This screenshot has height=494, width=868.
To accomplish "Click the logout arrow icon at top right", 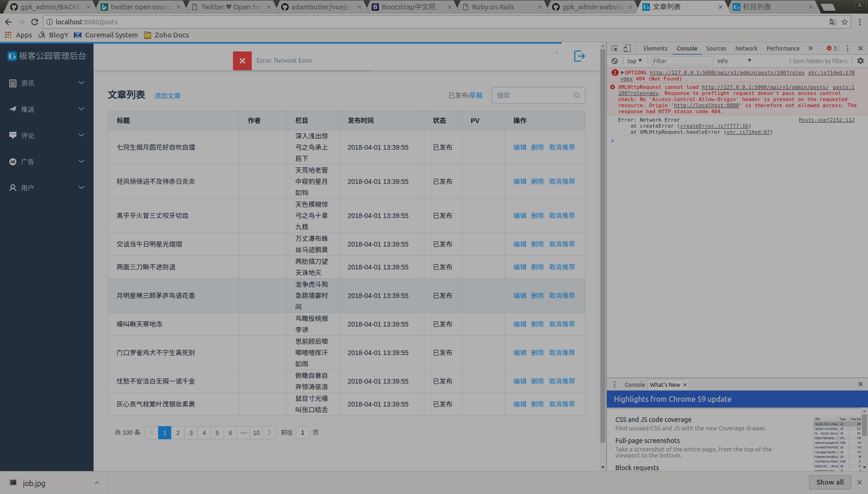I will tap(579, 56).
